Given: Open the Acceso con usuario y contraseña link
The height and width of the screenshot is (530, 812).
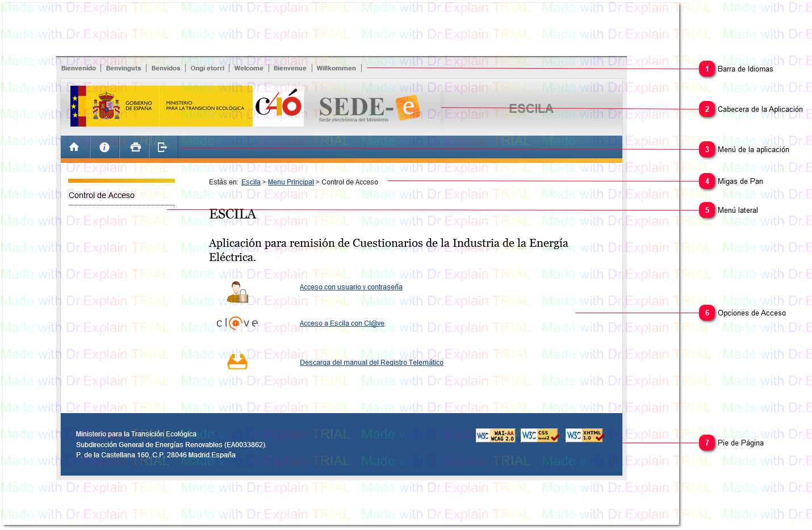Looking at the screenshot, I should point(351,287).
